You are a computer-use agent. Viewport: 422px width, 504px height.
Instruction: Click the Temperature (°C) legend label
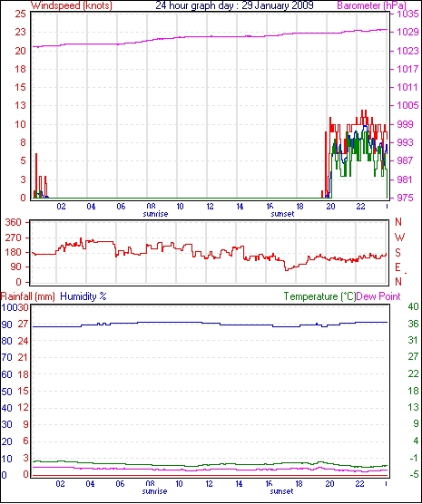pyautogui.click(x=319, y=296)
